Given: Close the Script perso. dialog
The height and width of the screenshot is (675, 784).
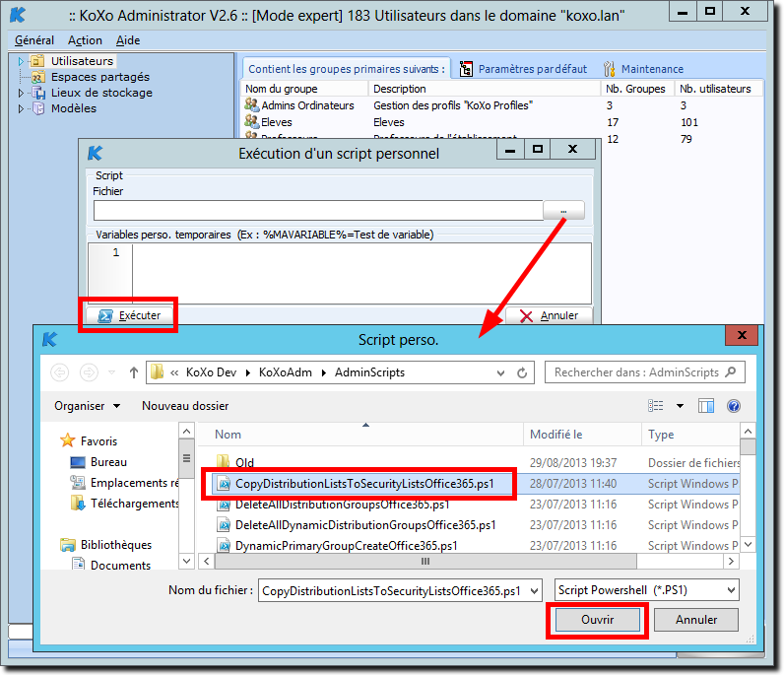Looking at the screenshot, I should [742, 335].
